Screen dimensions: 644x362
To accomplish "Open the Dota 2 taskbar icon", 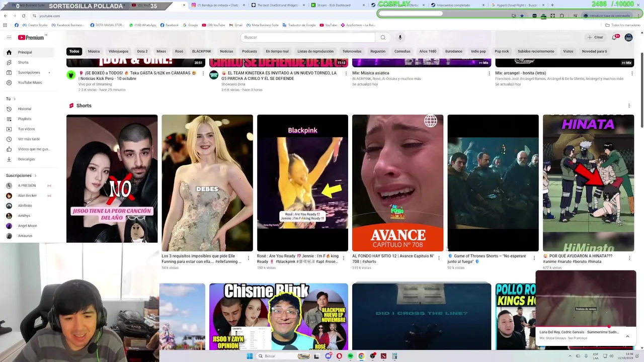I will (x=383, y=356).
